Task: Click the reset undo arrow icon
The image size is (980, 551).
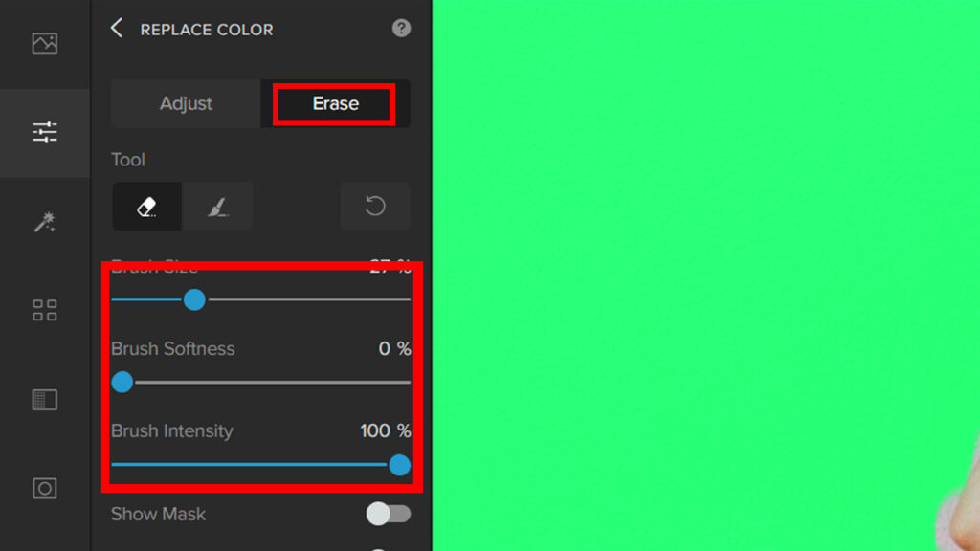Action: click(x=375, y=207)
